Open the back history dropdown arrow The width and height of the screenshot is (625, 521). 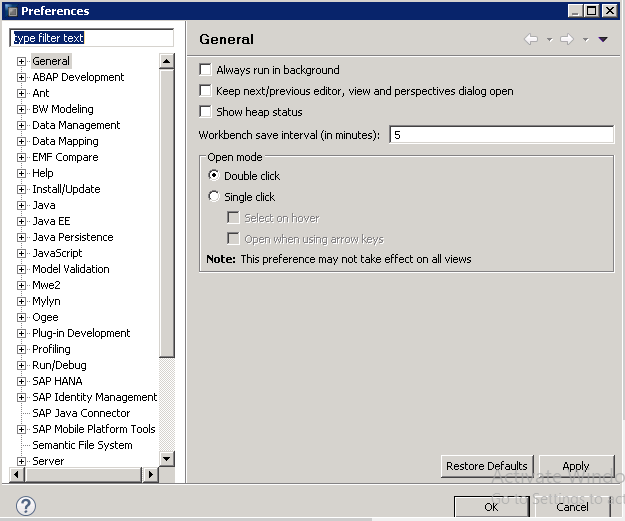(548, 40)
